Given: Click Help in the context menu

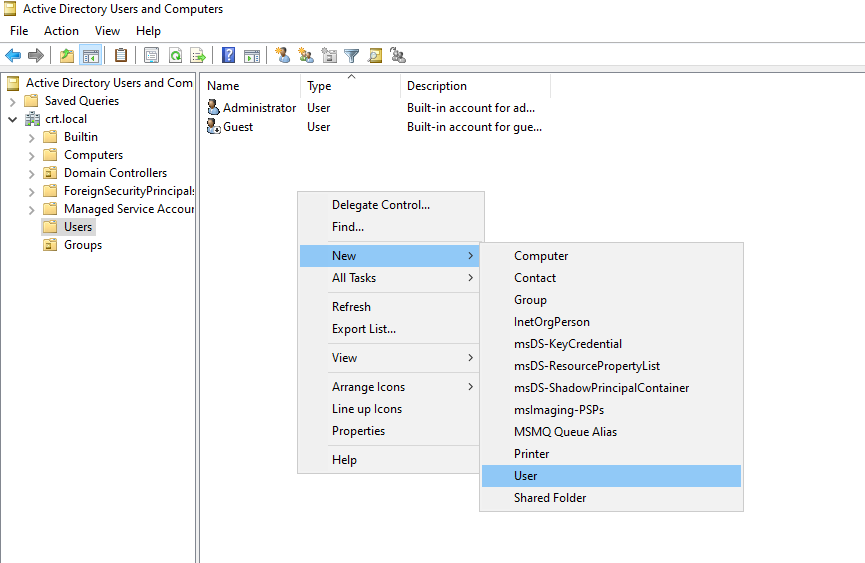Looking at the screenshot, I should coord(389,460).
